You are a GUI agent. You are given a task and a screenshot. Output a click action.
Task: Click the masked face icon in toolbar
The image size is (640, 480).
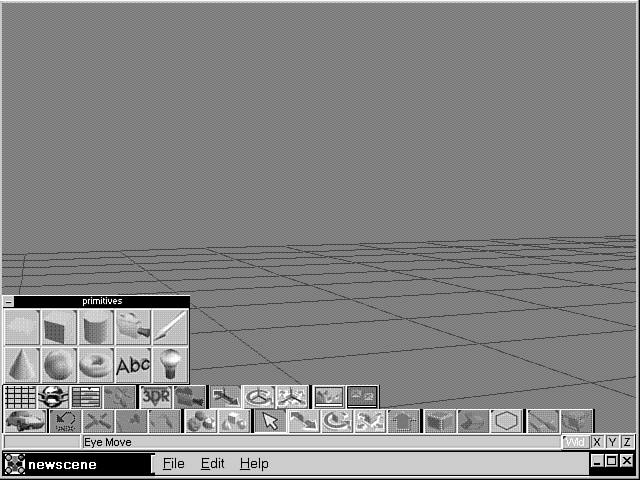[x=53, y=397]
